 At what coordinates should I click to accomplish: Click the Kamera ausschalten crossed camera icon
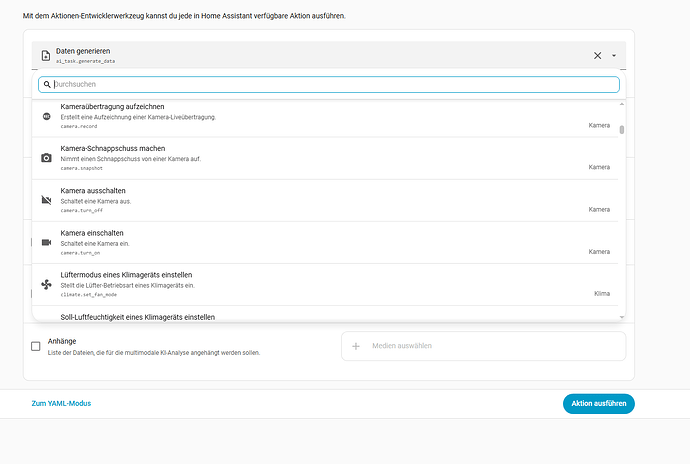(46, 200)
